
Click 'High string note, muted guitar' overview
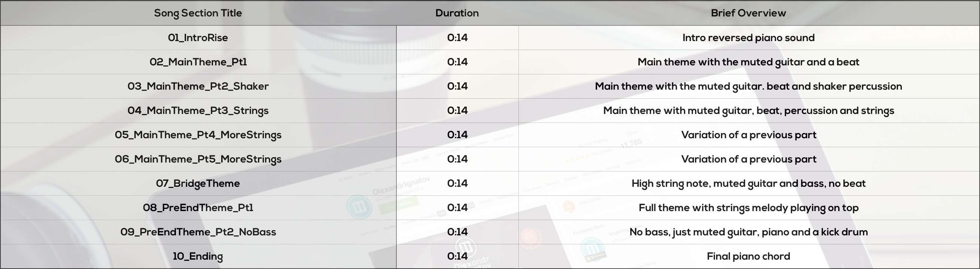coord(748,183)
